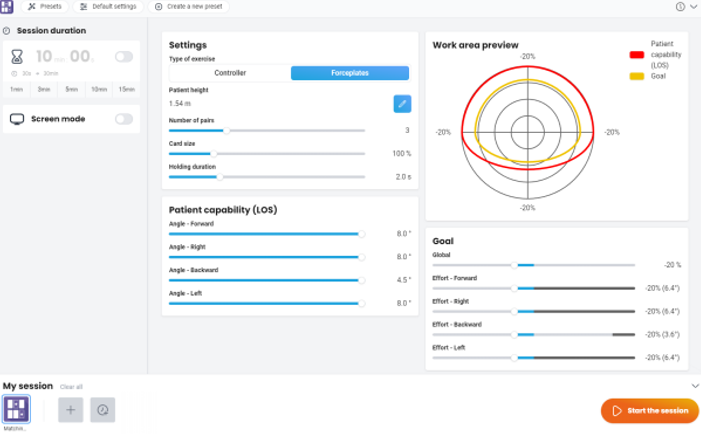Image resolution: width=701 pixels, height=434 pixels.
Task: Click the plus icon to add an exercise
Action: (x=70, y=409)
